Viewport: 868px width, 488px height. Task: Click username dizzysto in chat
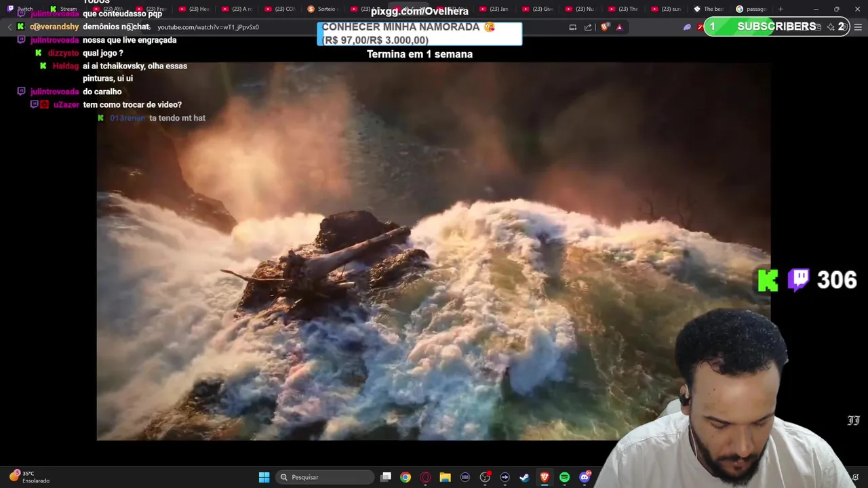[63, 53]
